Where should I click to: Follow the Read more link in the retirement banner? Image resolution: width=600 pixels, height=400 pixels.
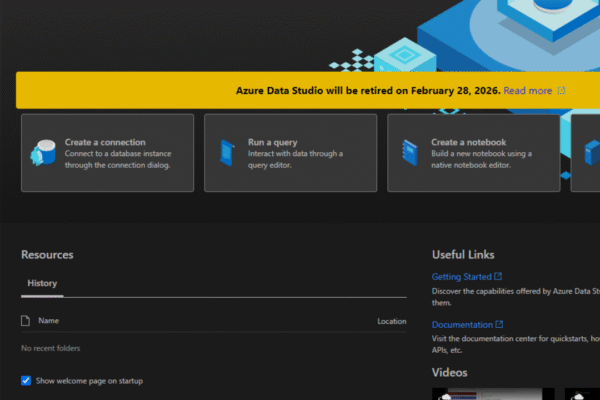(528, 91)
